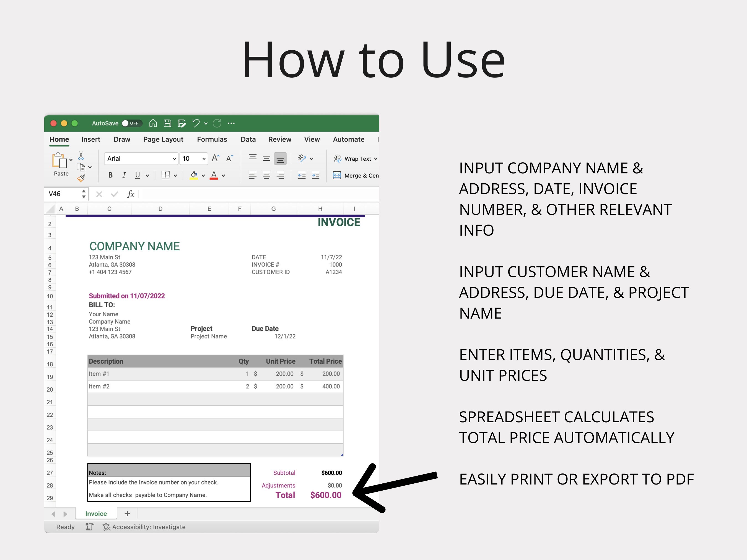Switch to the Formulas ribbon tab
747x560 pixels.
[212, 139]
